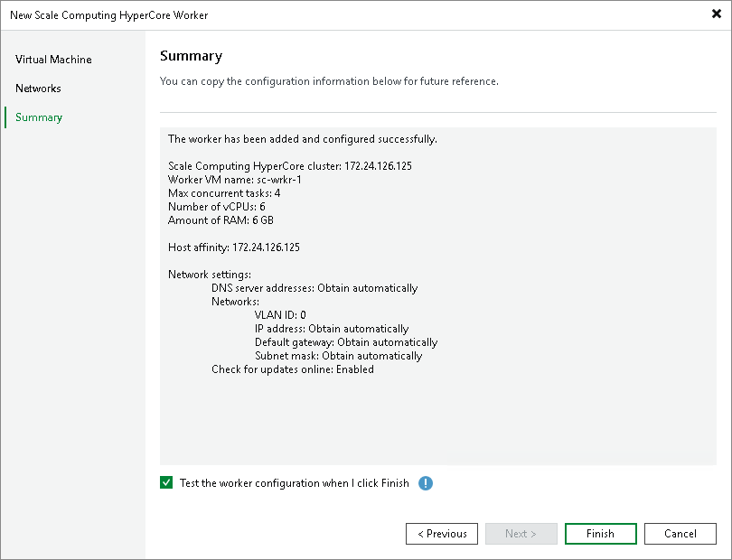This screenshot has width=732, height=560.
Task: Click the HyperCore cluster 172.24.126.125 line
Action: [x=290, y=166]
